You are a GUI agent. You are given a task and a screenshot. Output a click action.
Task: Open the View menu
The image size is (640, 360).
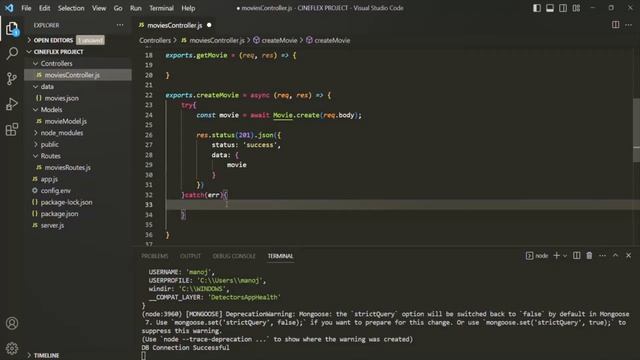pyautogui.click(x=99, y=8)
